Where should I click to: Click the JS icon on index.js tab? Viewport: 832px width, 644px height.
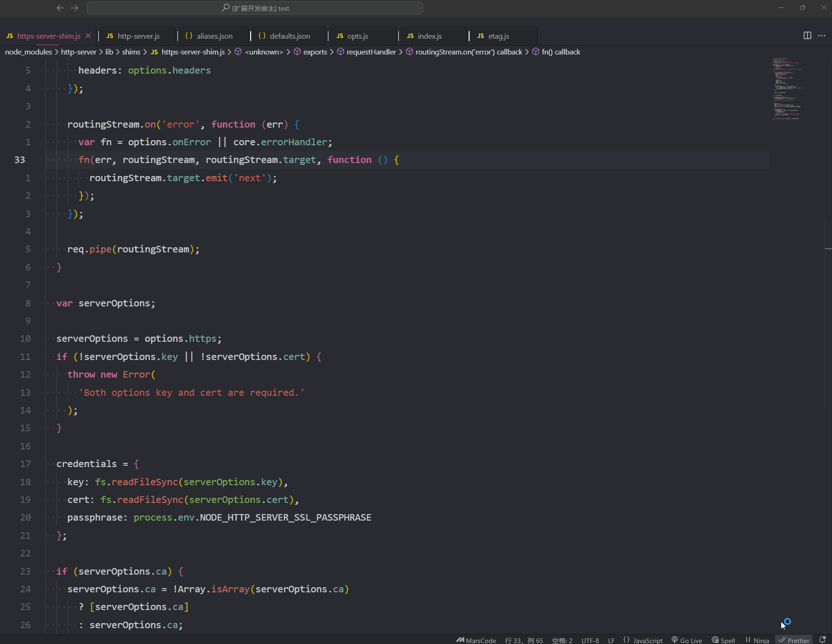pos(410,36)
